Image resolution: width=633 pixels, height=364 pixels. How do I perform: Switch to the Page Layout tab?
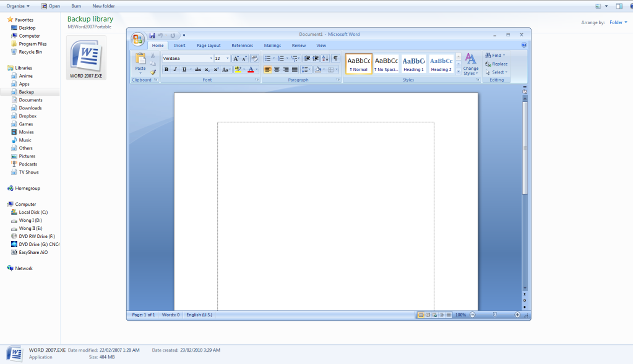tap(209, 46)
